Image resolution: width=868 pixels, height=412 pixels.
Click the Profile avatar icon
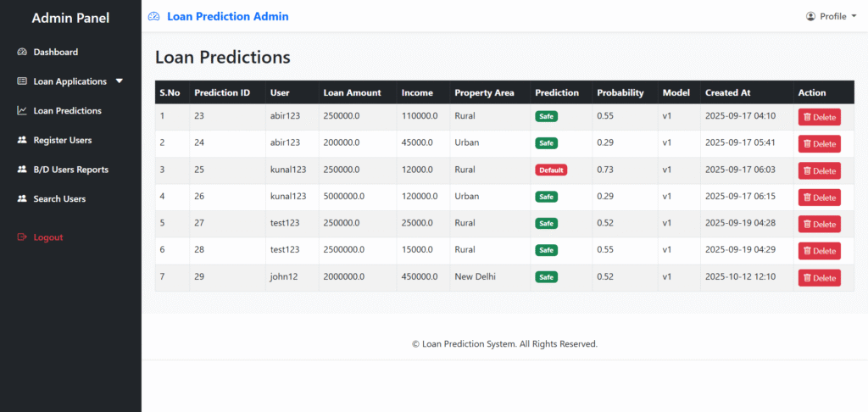click(x=810, y=16)
